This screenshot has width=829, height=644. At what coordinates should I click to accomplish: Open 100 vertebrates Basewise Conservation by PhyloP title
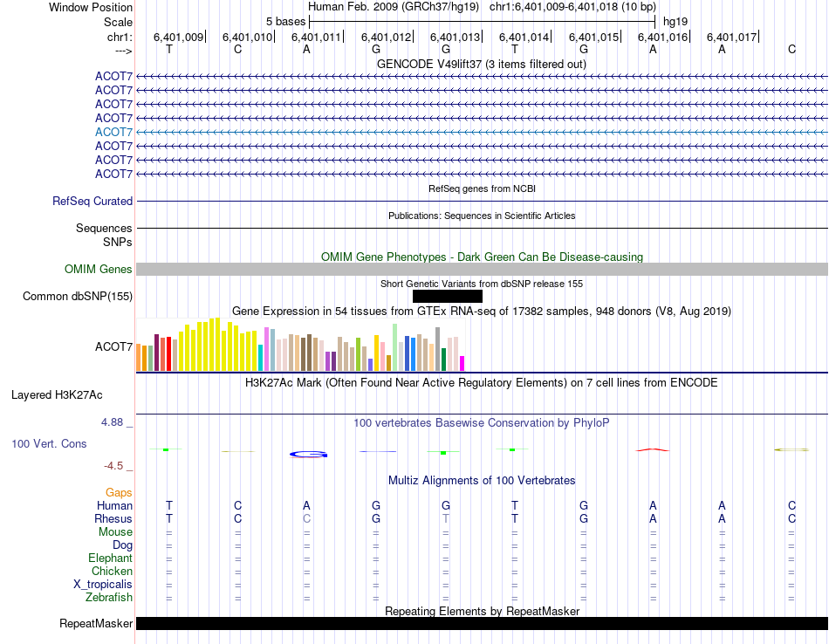click(481, 423)
